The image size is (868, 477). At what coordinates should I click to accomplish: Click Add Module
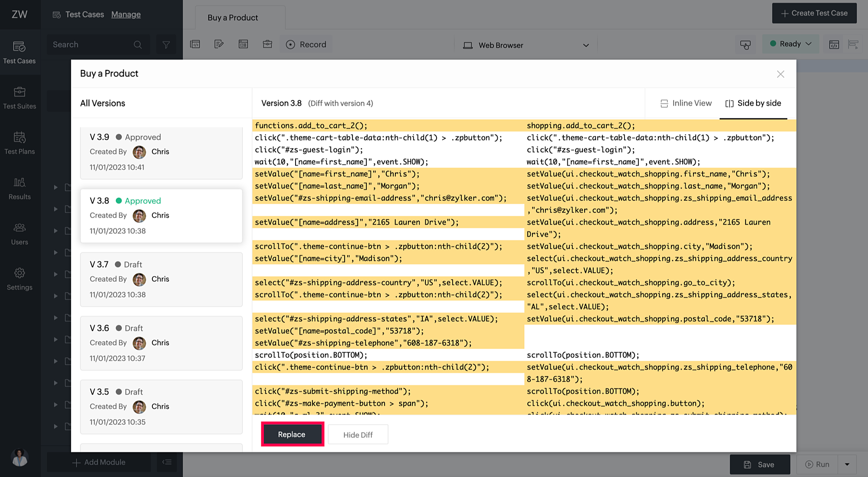(99, 462)
